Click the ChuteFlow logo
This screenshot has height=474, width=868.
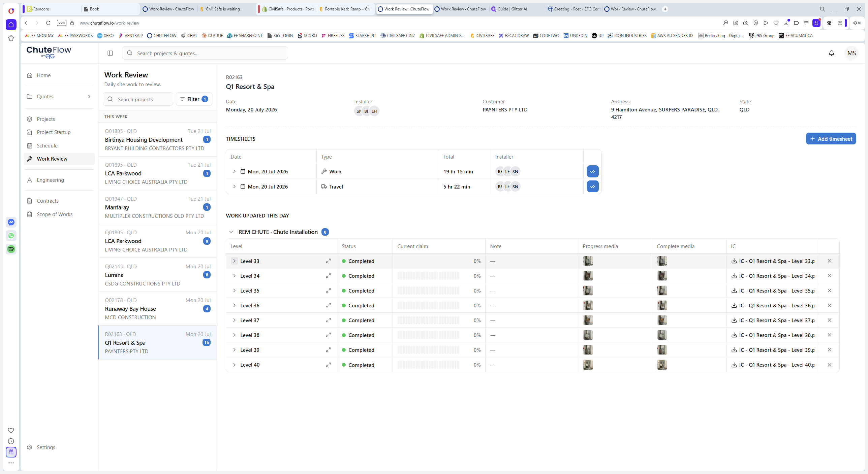[49, 52]
